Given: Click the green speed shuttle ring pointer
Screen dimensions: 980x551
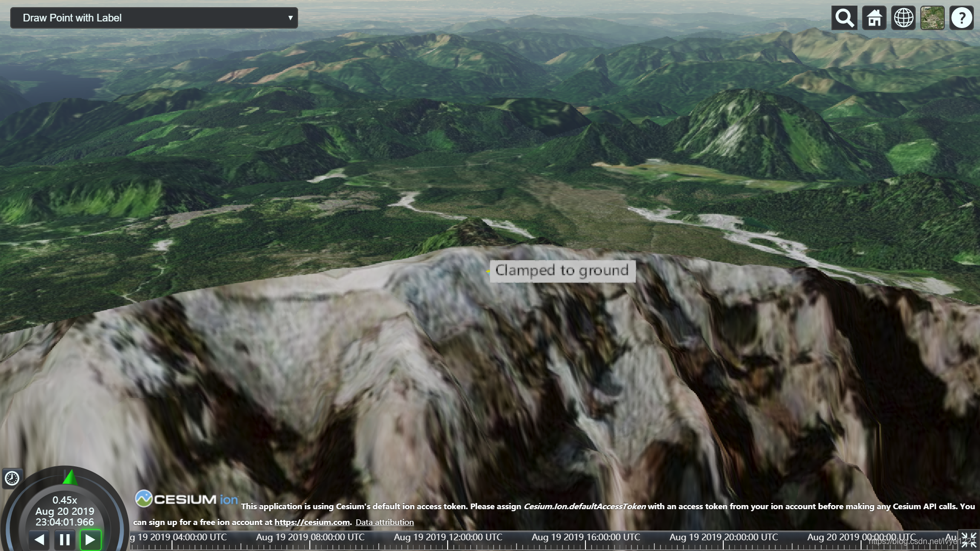Looking at the screenshot, I should [70, 478].
